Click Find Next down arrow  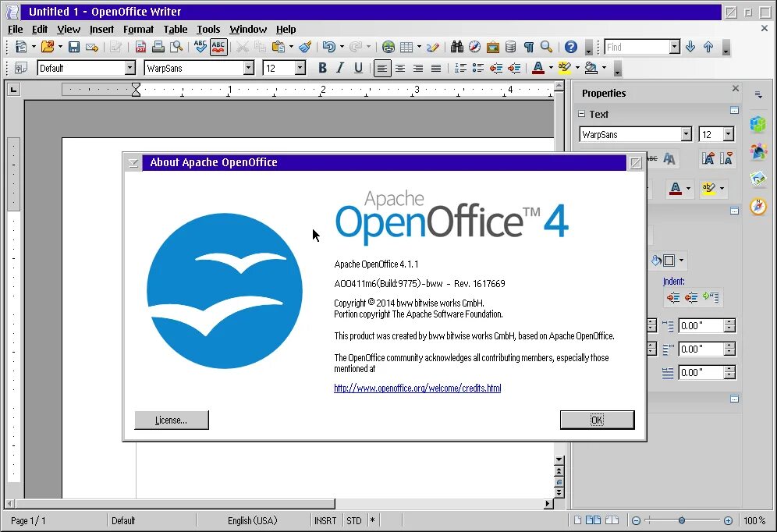pyautogui.click(x=690, y=47)
